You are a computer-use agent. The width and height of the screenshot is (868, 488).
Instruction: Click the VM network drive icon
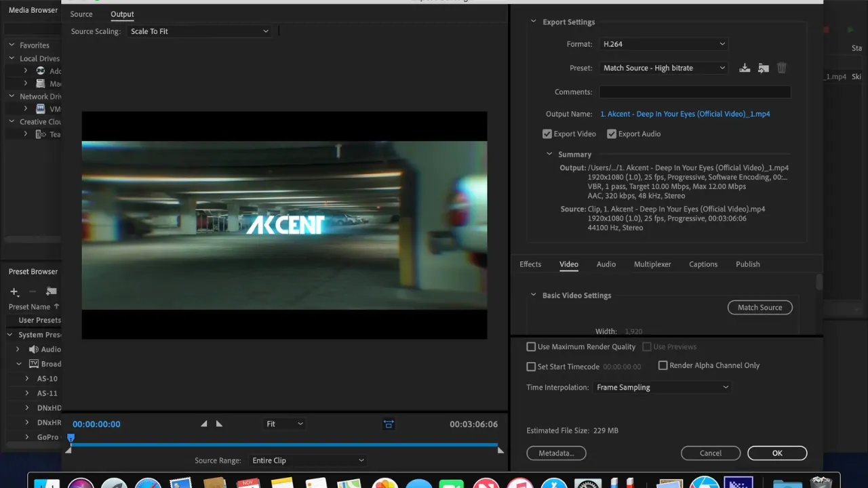[x=41, y=108]
